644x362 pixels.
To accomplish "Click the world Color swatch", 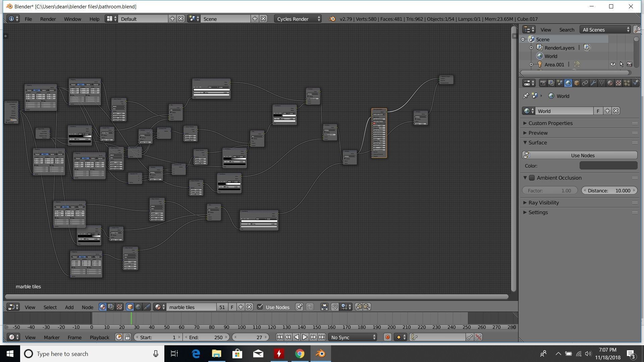I will [x=608, y=166].
